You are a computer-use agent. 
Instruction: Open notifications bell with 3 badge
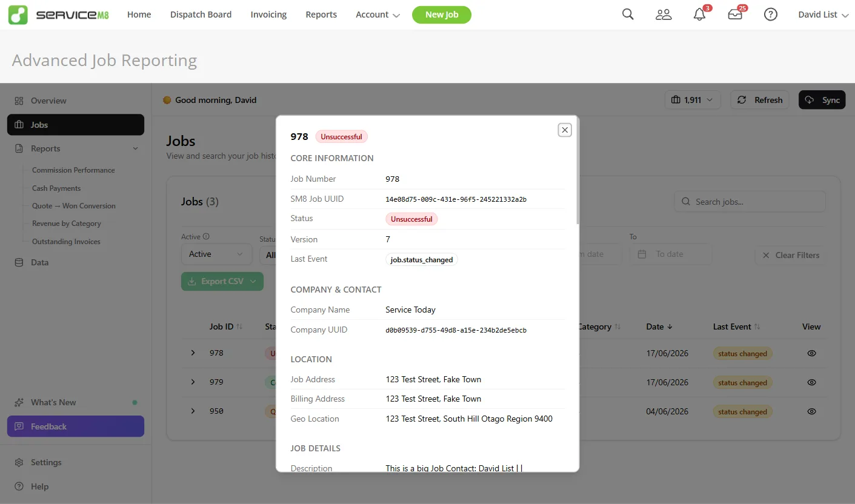point(700,15)
